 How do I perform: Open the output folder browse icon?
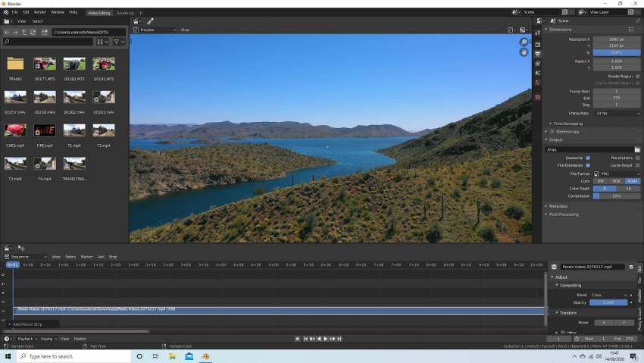[x=637, y=149]
